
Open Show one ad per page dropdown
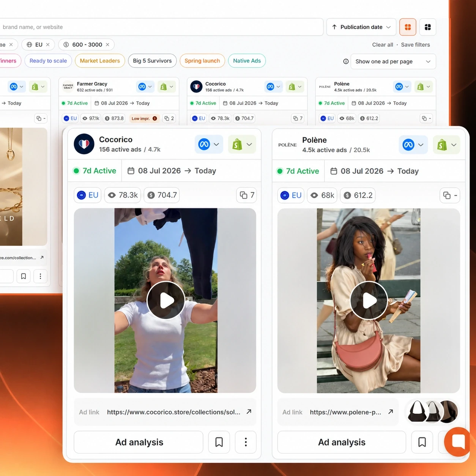pos(393,61)
